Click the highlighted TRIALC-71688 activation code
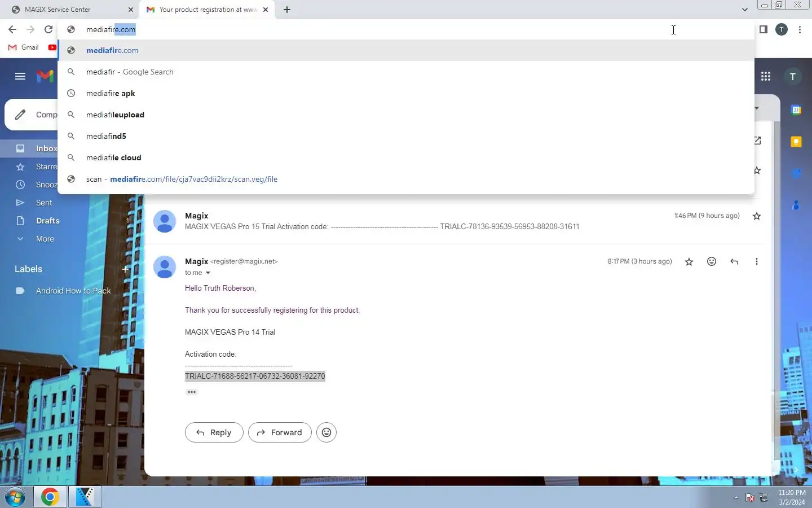 [255, 376]
